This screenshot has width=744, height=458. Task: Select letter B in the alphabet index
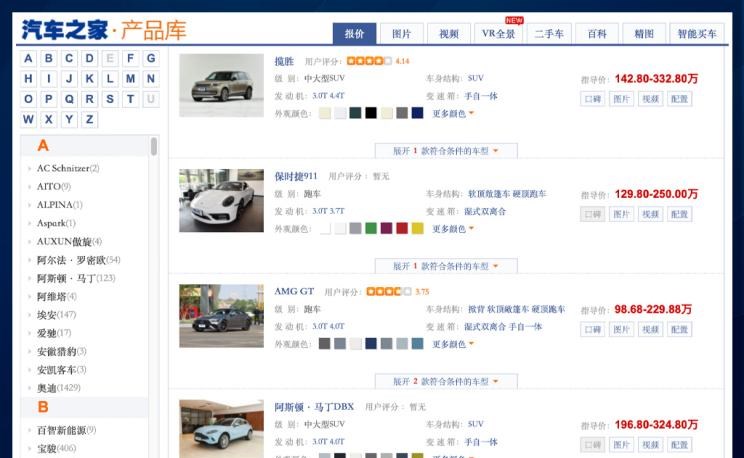pyautogui.click(x=49, y=58)
